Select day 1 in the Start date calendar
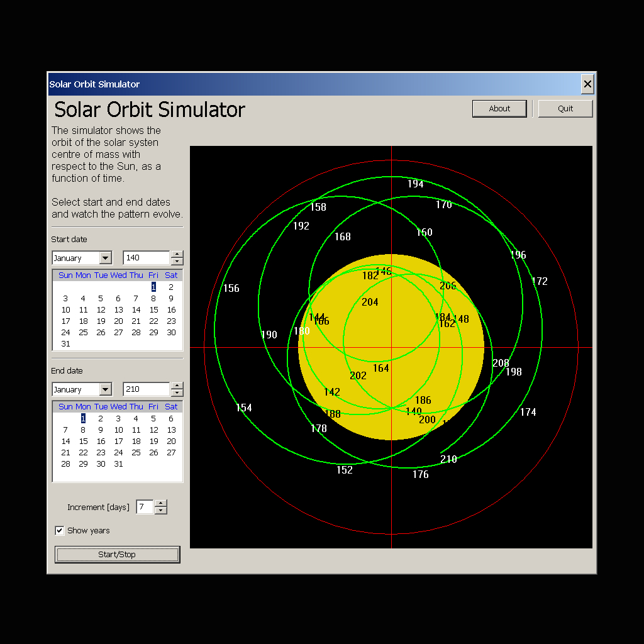The height and width of the screenshot is (644, 644). [x=153, y=287]
